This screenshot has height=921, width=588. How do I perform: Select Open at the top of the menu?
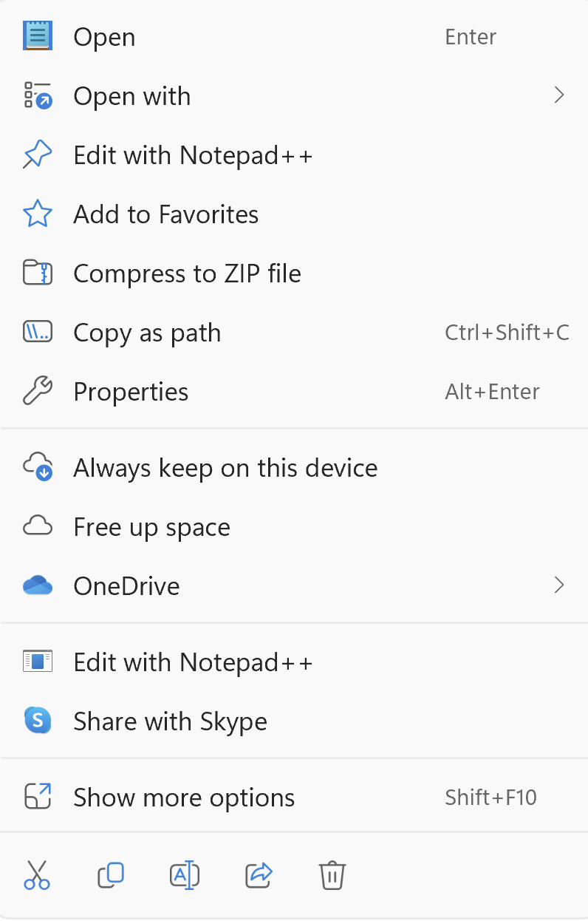(103, 36)
